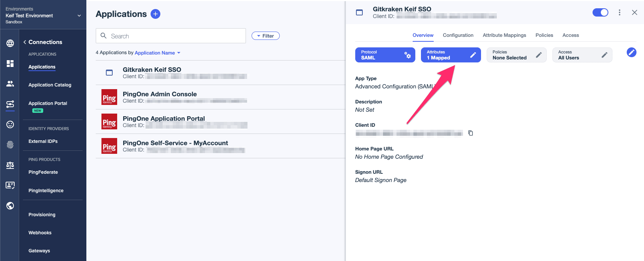
Task: Open Gateways in the sidebar
Action: 39,251
